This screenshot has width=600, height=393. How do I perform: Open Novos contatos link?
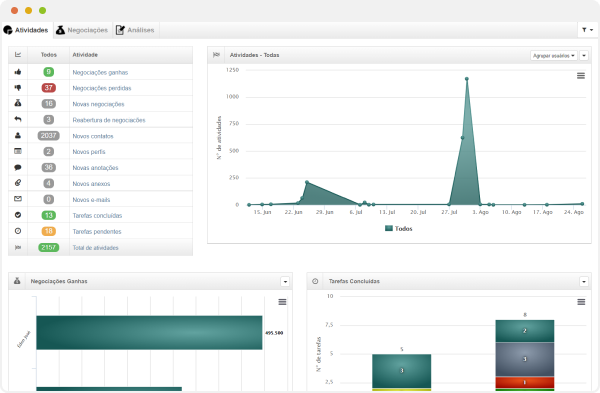pyautogui.click(x=93, y=136)
